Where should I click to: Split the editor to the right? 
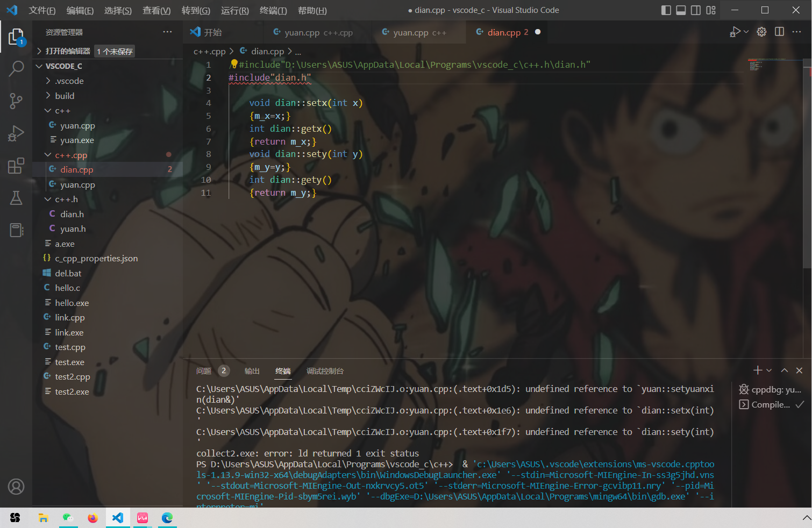click(x=779, y=32)
